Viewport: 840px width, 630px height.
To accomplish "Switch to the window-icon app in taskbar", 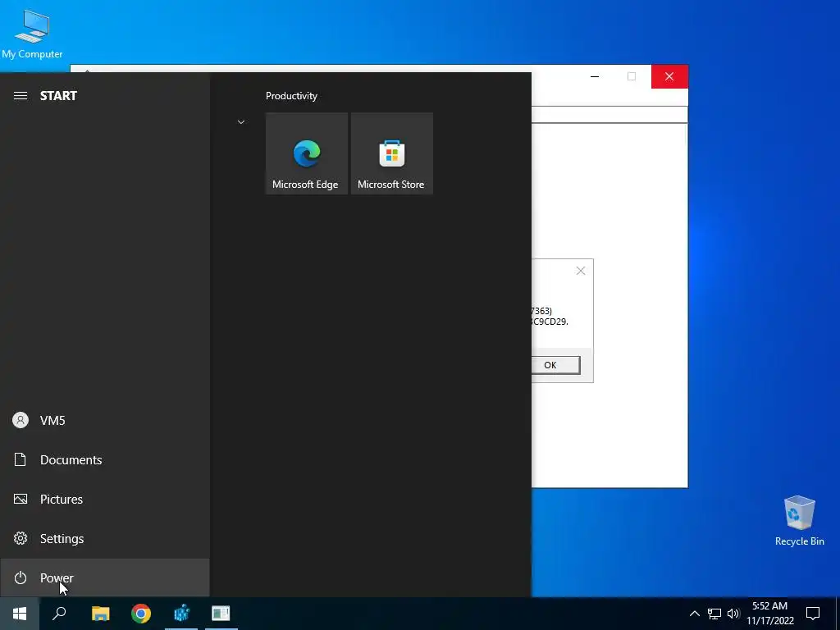I will tap(221, 614).
